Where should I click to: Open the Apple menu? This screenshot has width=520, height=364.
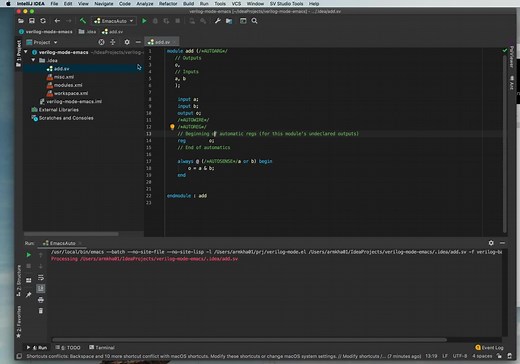[x=8, y=4]
